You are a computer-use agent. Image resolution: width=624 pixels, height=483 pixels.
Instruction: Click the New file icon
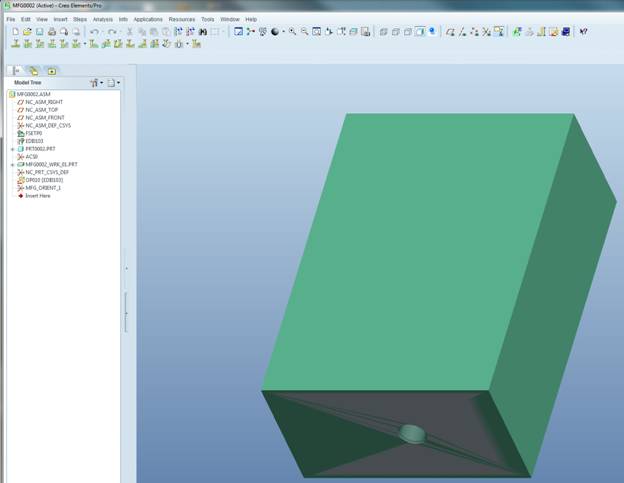click(15, 32)
